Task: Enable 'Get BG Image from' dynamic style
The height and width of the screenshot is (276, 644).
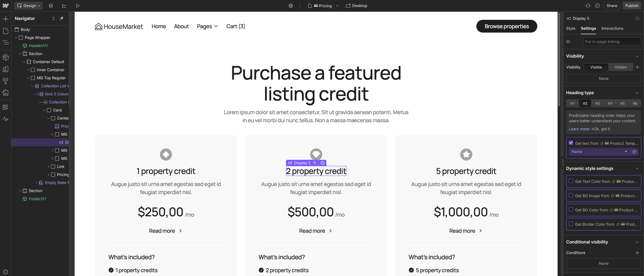Action: (x=571, y=196)
